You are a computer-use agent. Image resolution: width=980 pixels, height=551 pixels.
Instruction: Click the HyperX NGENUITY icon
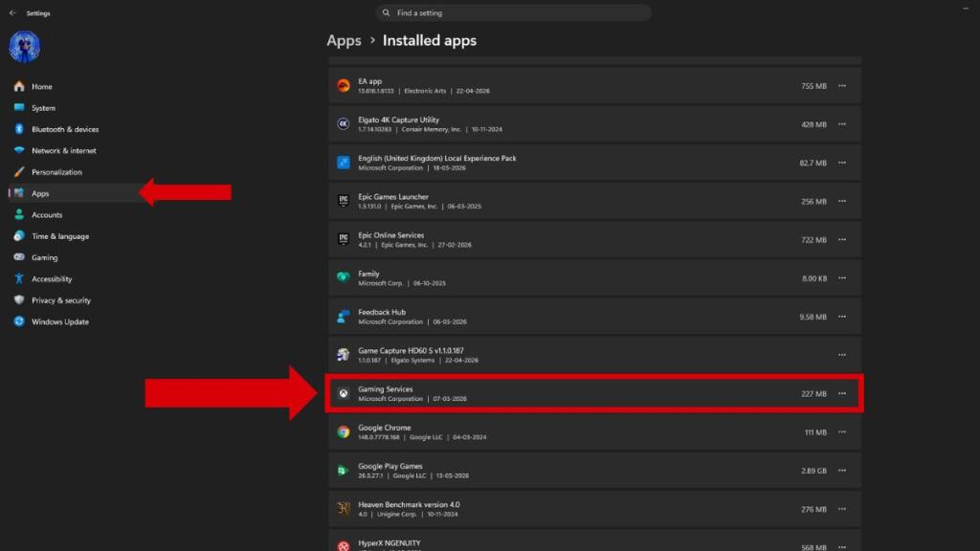[344, 546]
